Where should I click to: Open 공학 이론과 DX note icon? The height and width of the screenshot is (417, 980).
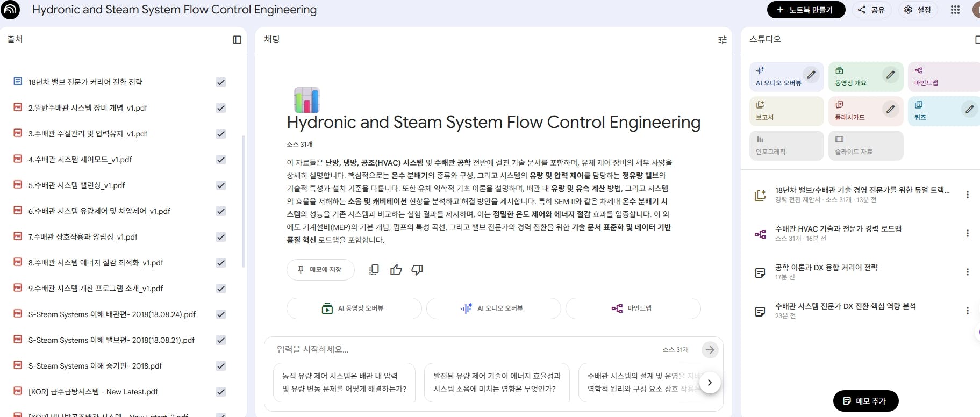(760, 272)
